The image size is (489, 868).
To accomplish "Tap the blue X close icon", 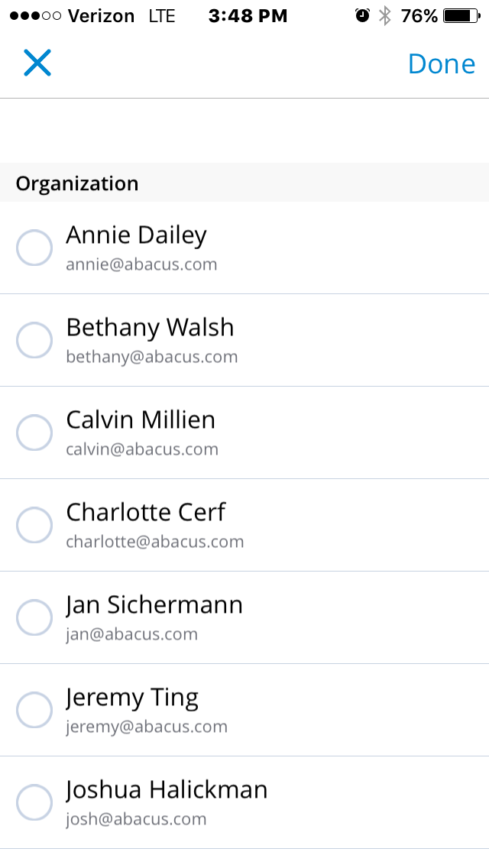I will coord(37,63).
